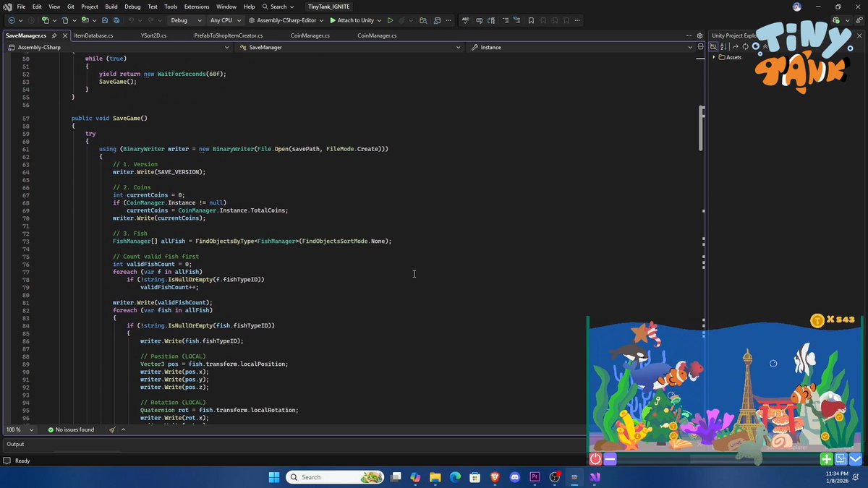Click the alphabetical sort icon in Unity Explorer
This screenshot has height=488, width=868.
[x=723, y=47]
